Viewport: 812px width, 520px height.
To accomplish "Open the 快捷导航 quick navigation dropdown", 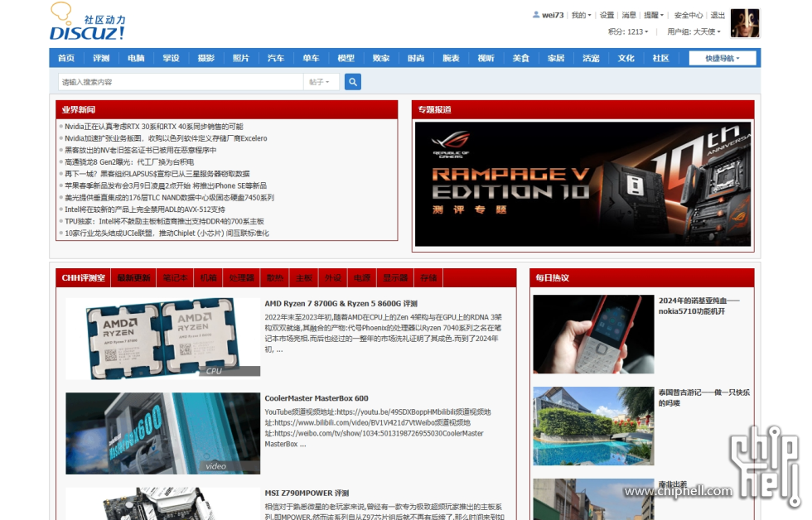I will click(x=723, y=59).
